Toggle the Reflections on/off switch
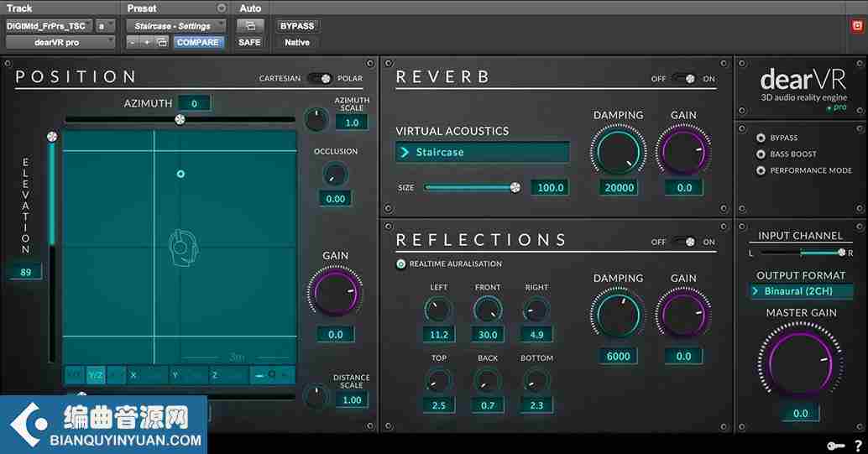 683,242
